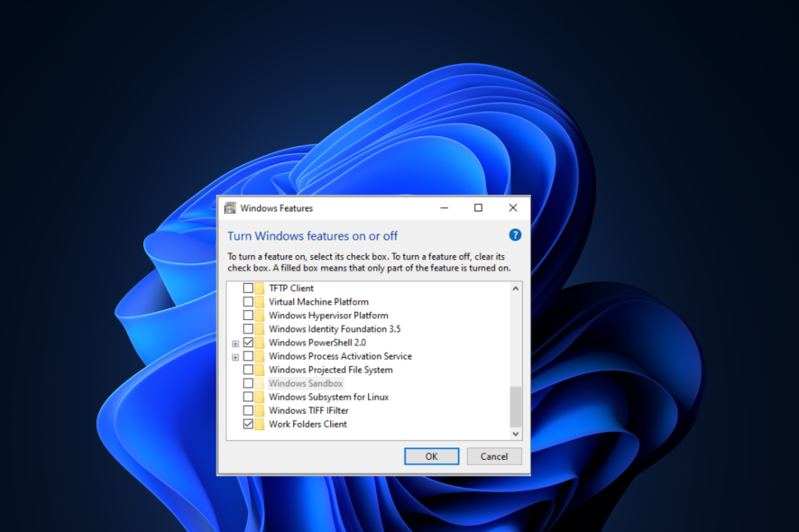The width and height of the screenshot is (799, 532).
Task: Click the Work Folders Client folder icon
Action: click(260, 424)
